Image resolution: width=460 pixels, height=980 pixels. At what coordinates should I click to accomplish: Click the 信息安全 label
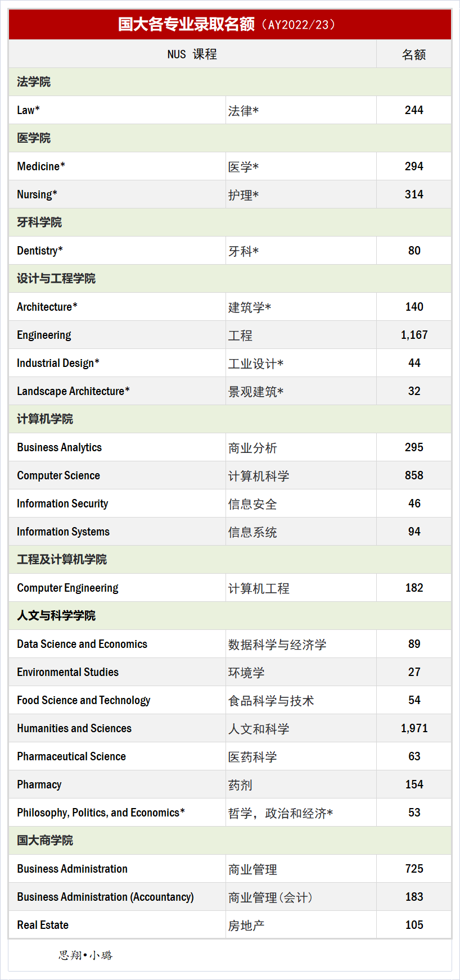click(252, 504)
